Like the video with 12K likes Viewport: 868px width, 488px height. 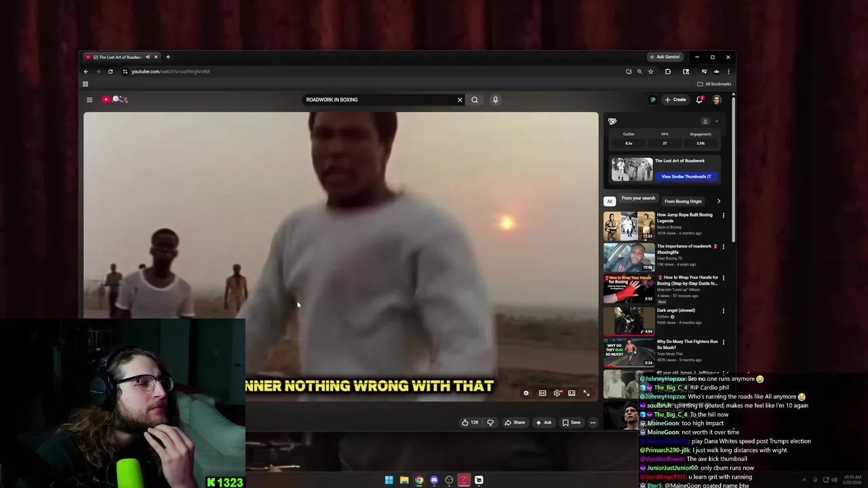[470, 422]
